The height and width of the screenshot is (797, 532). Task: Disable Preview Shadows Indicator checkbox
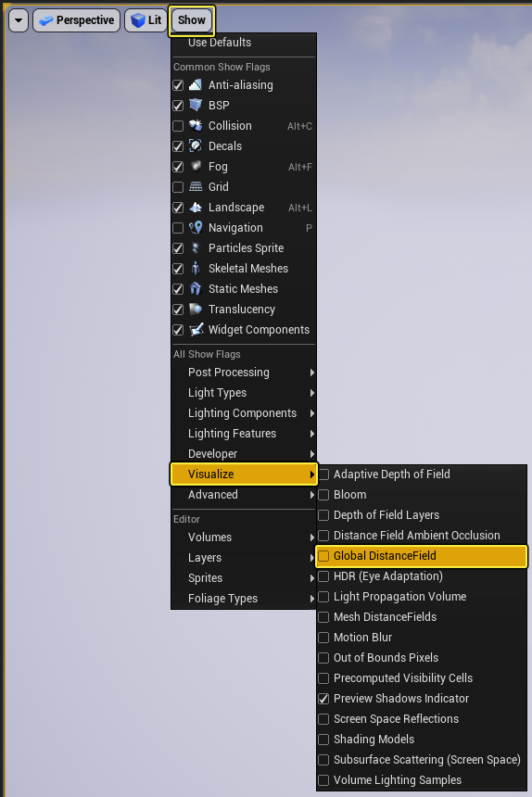pyautogui.click(x=323, y=699)
